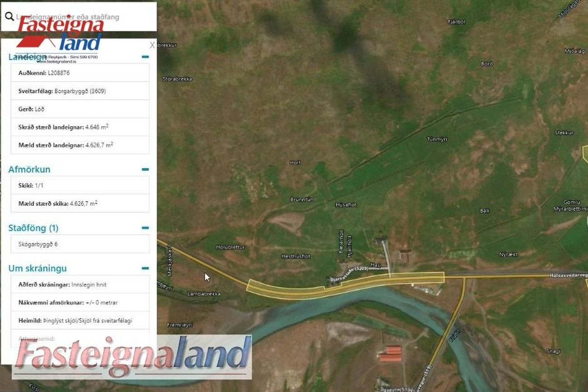Click the red-roofed building on map

click(390, 354)
